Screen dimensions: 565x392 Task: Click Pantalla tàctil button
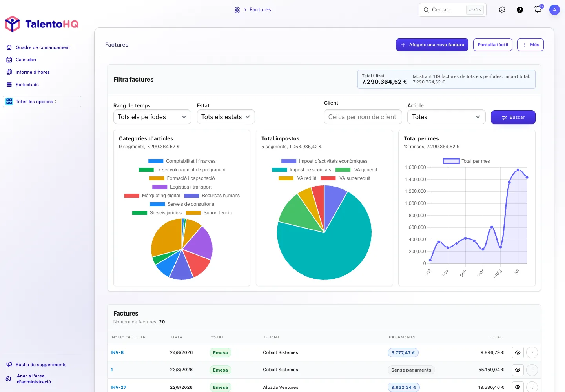pos(493,45)
